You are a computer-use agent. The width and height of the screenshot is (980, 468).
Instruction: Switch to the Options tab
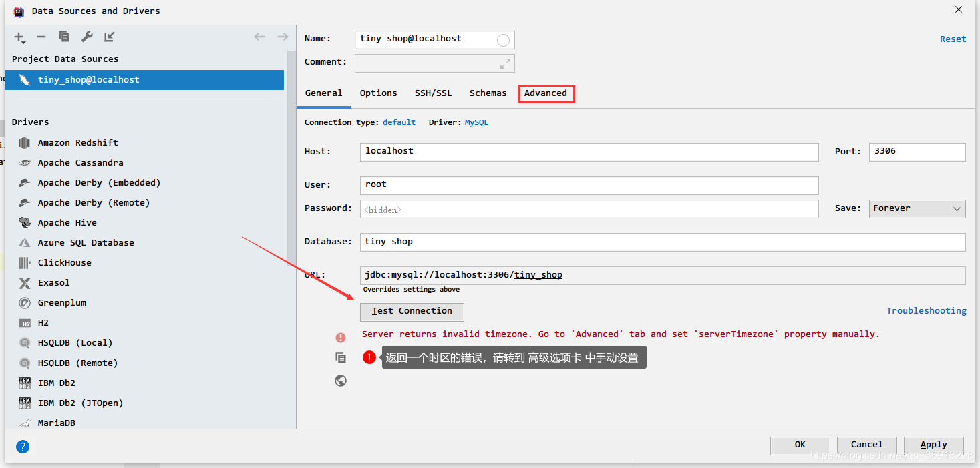pos(379,93)
